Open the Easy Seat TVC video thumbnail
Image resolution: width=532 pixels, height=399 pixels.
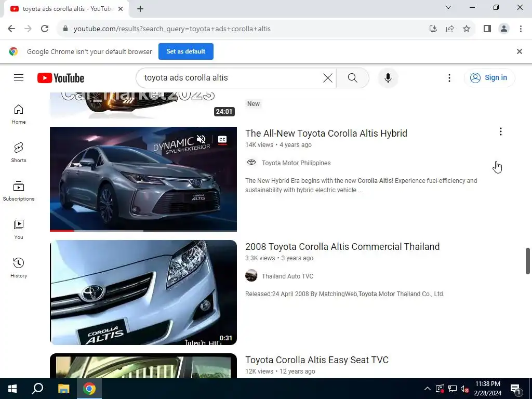143,366
